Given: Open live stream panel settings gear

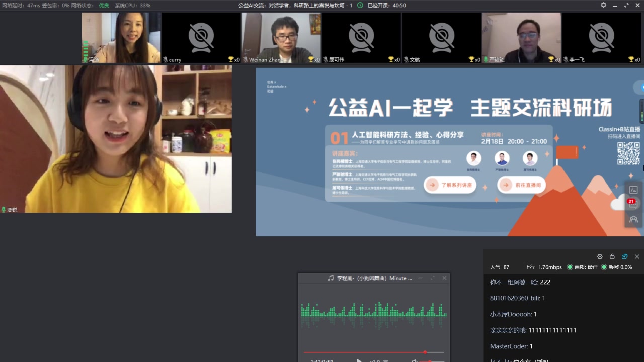Looking at the screenshot, I should coord(600,256).
